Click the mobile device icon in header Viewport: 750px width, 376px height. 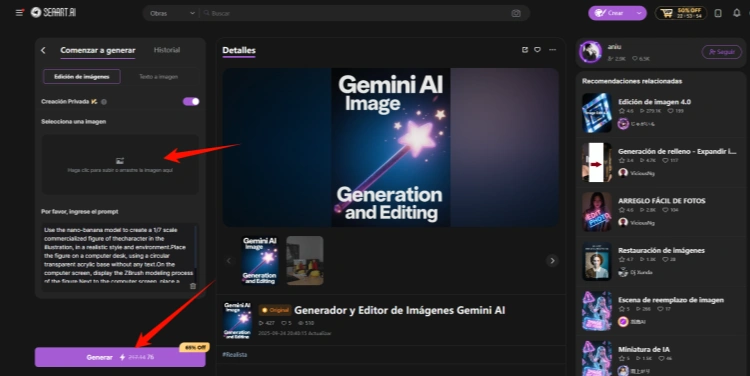(x=718, y=13)
